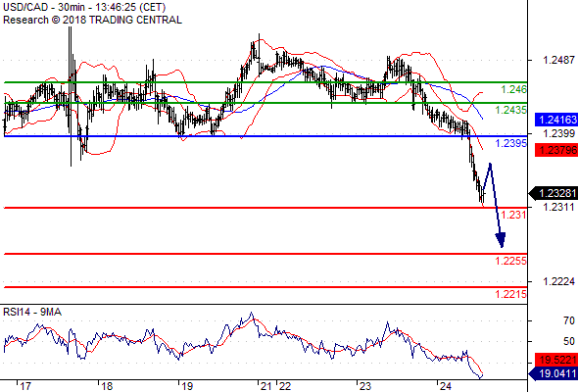This screenshot has width=578, height=392.
Task: Select the 1.2215 support level label
Action: pyautogui.click(x=510, y=294)
